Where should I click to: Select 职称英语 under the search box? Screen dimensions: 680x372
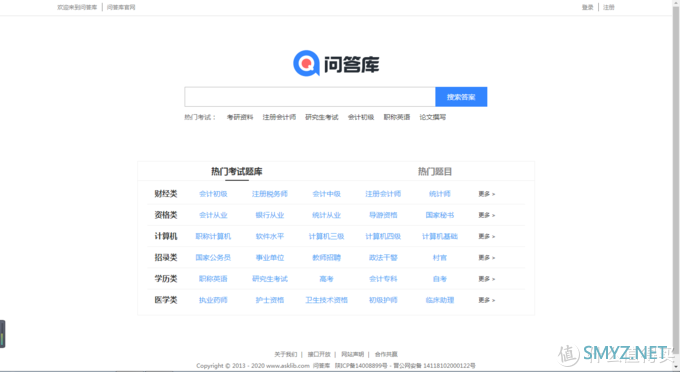point(396,117)
